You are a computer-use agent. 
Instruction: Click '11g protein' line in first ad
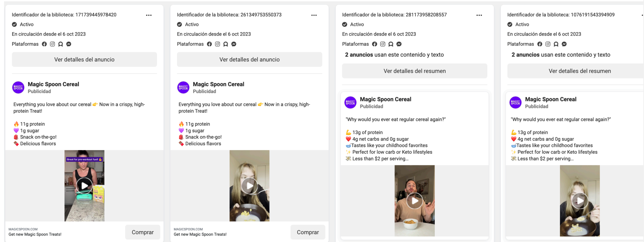pos(29,124)
